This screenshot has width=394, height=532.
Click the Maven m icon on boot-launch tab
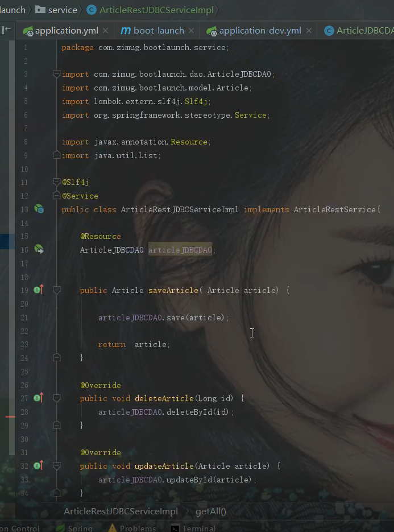tap(126, 31)
